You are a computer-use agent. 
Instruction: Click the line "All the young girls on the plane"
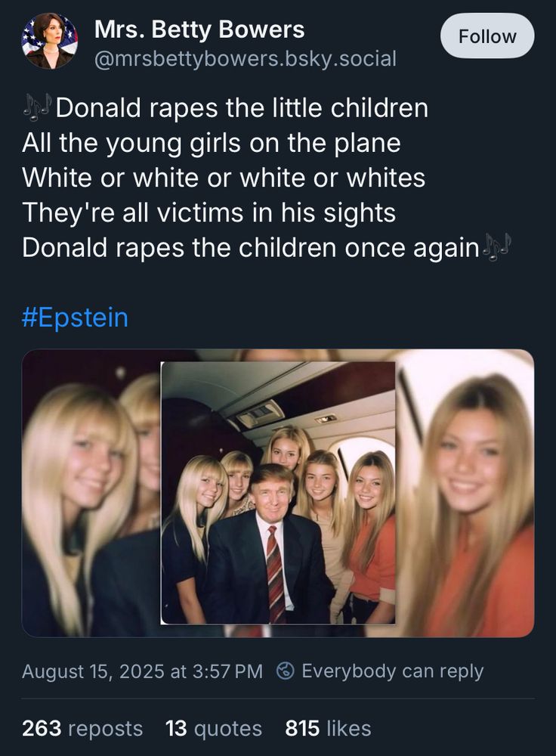click(x=212, y=143)
